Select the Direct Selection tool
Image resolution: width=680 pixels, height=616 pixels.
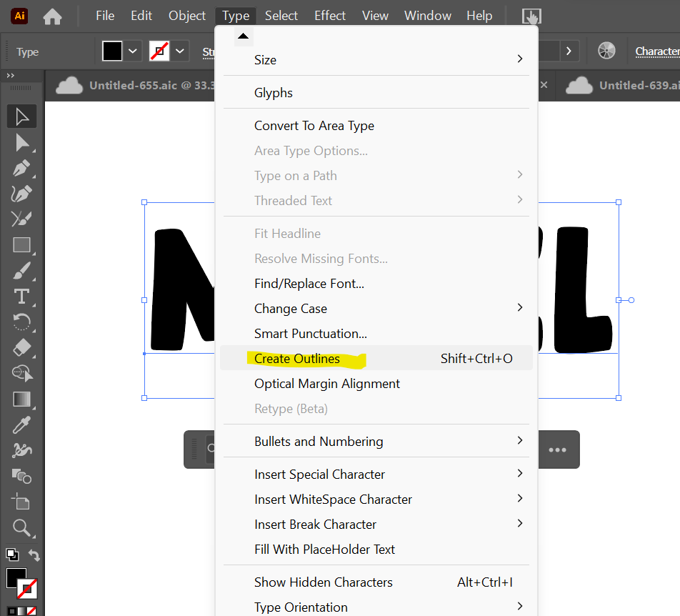click(22, 143)
